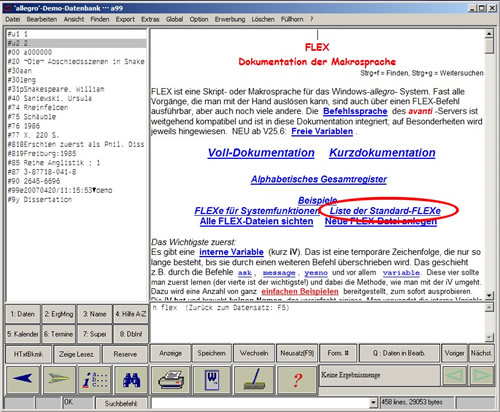Click the green right arrow forward icon
The image size is (500, 412).
59,379
